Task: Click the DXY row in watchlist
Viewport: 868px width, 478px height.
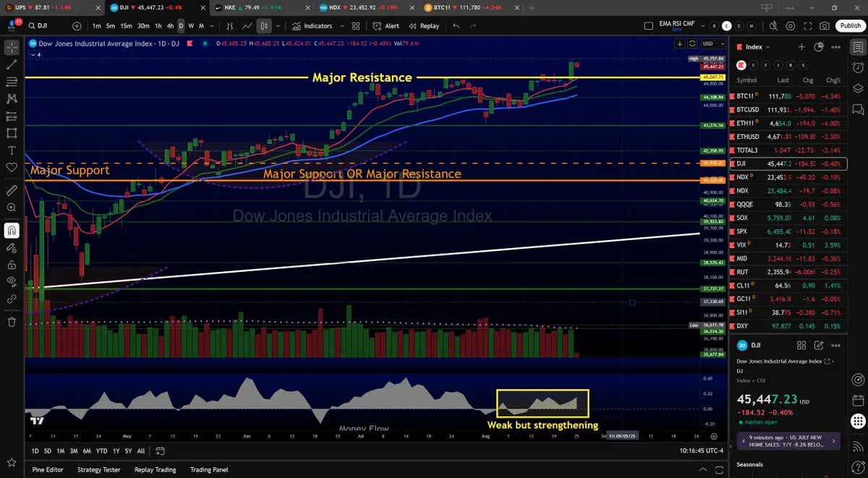Action: pos(788,326)
